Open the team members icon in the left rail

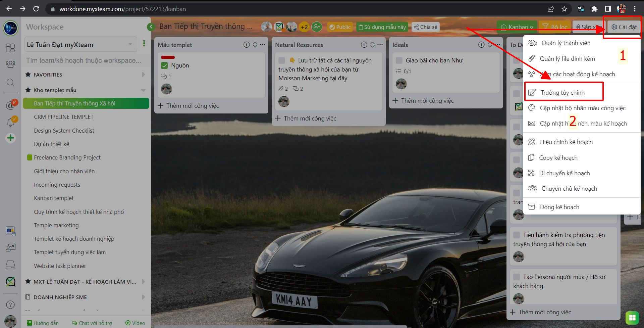pos(10,64)
